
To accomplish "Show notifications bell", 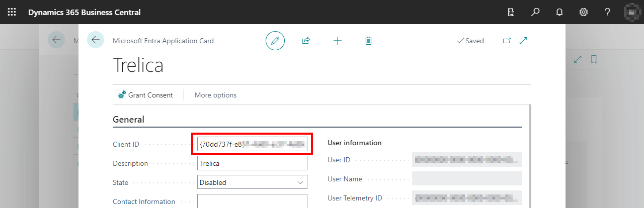I will pos(559,12).
